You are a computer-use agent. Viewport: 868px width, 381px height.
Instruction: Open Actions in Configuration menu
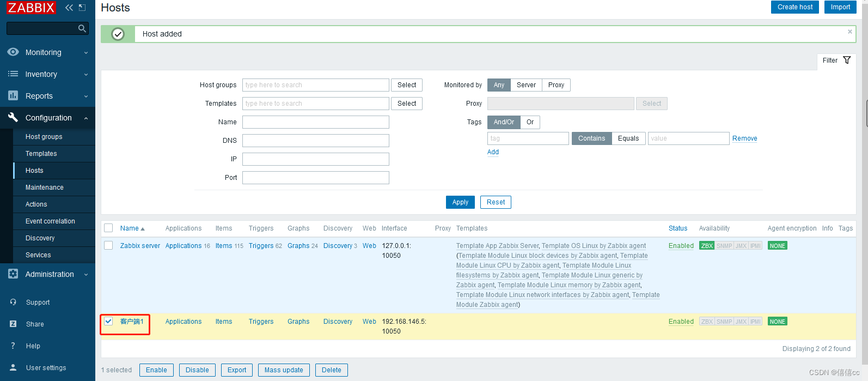click(36, 204)
